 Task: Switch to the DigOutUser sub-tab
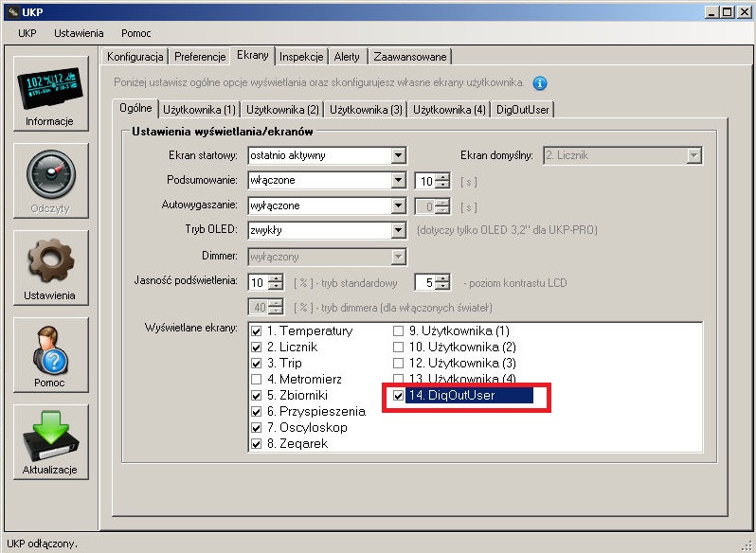tap(522, 110)
